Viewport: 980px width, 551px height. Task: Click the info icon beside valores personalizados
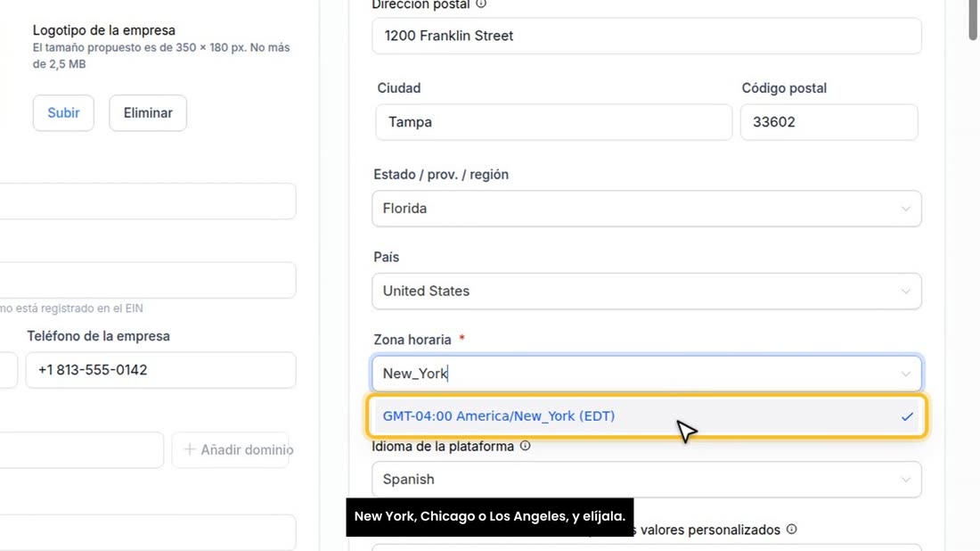pyautogui.click(x=791, y=529)
